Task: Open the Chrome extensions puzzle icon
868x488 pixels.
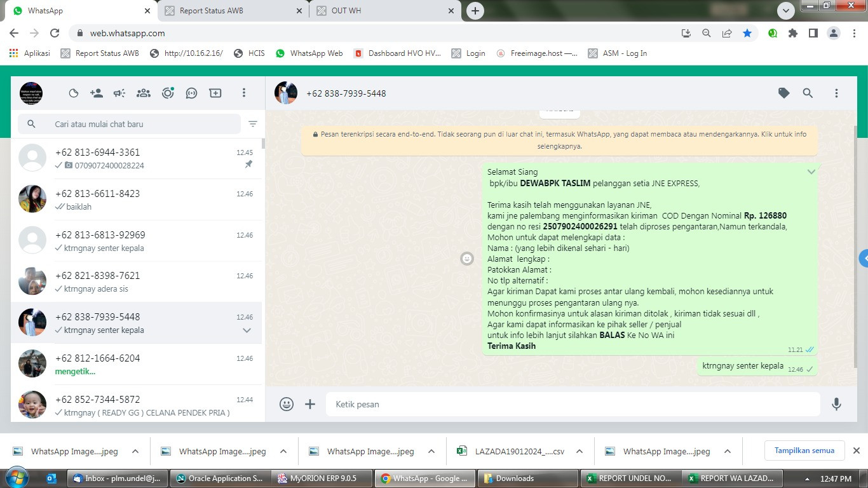Action: [x=792, y=33]
